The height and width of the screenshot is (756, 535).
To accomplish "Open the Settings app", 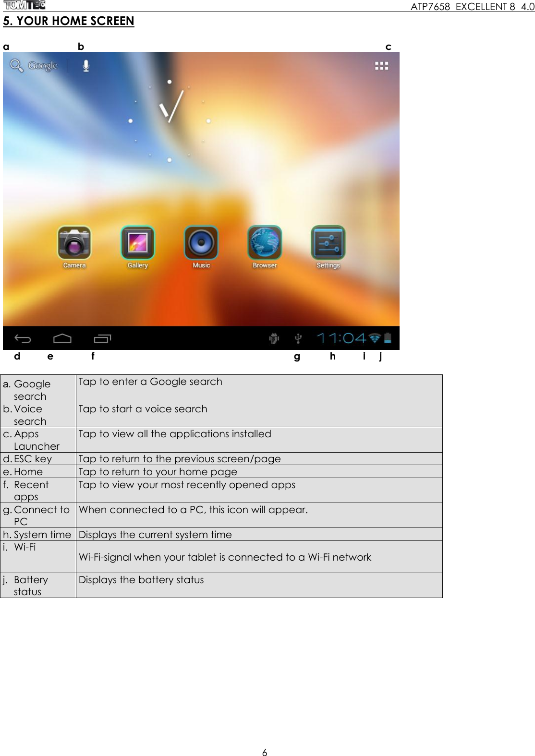I will tap(328, 247).
